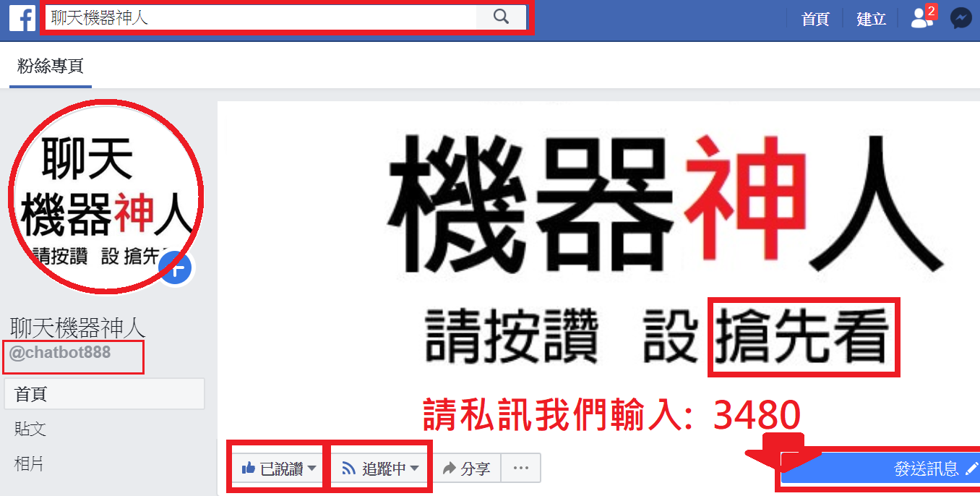Expand the 追蹤中 dropdown arrow

(415, 469)
